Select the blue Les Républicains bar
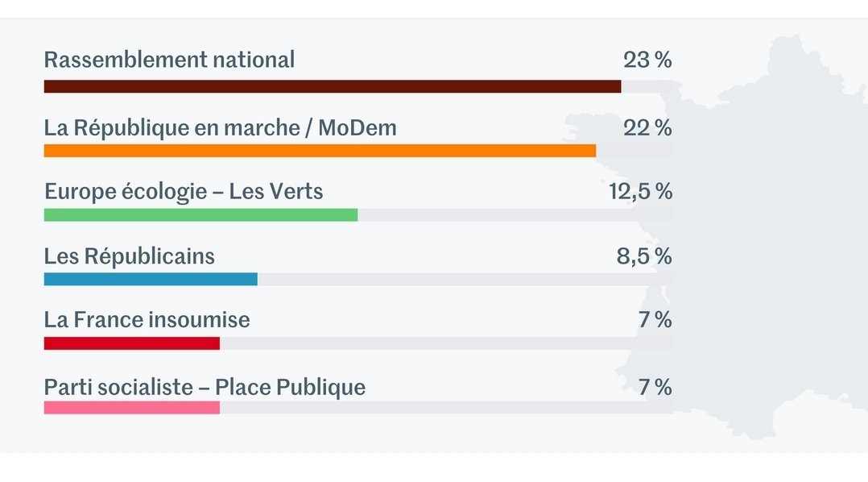868x482 pixels. click(151, 279)
